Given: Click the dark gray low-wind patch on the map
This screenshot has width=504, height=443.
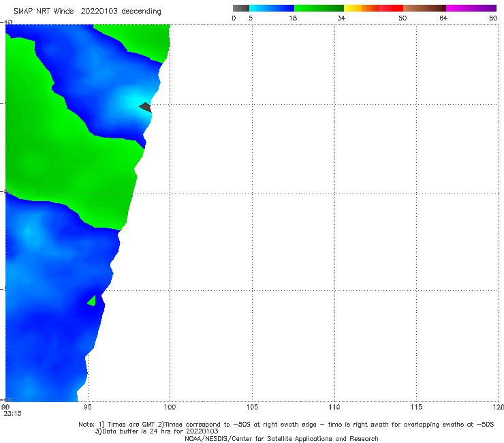Looking at the screenshot, I should (146, 107).
